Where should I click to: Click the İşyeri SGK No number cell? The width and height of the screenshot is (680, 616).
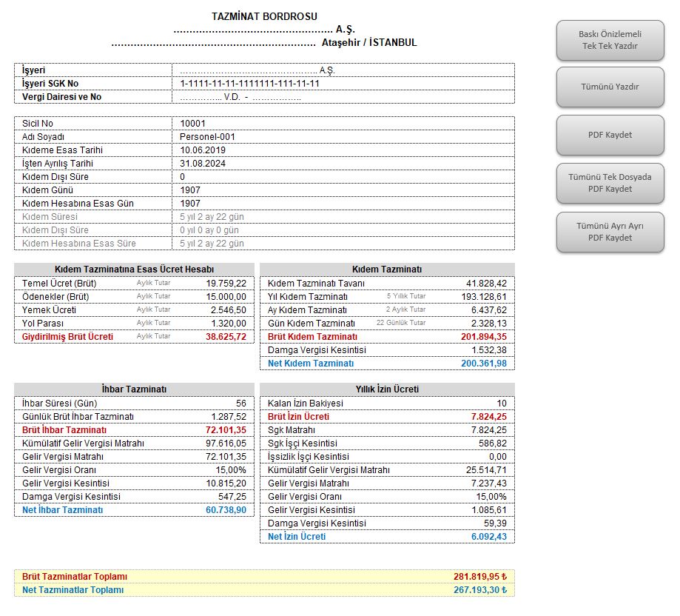249,84
